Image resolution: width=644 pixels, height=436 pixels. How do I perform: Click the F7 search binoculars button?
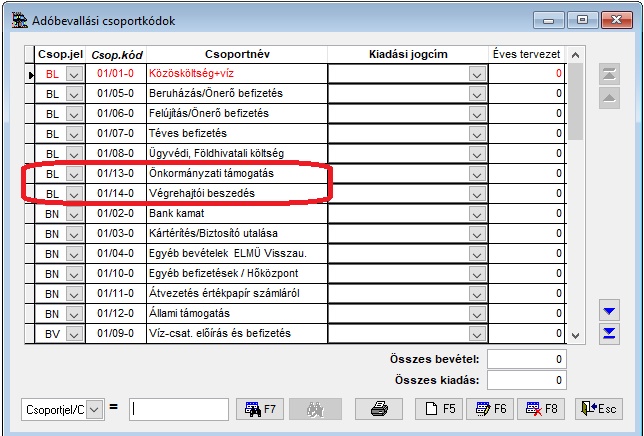pyautogui.click(x=260, y=408)
